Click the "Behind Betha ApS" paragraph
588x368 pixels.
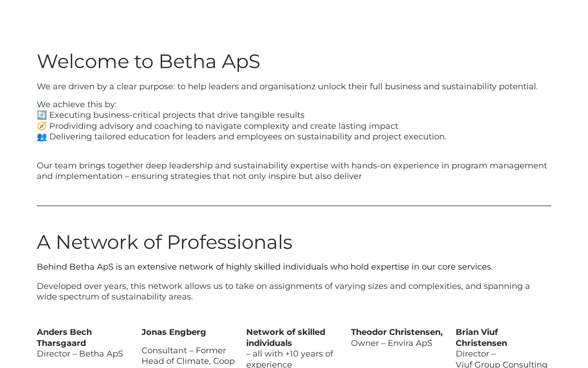click(x=265, y=267)
